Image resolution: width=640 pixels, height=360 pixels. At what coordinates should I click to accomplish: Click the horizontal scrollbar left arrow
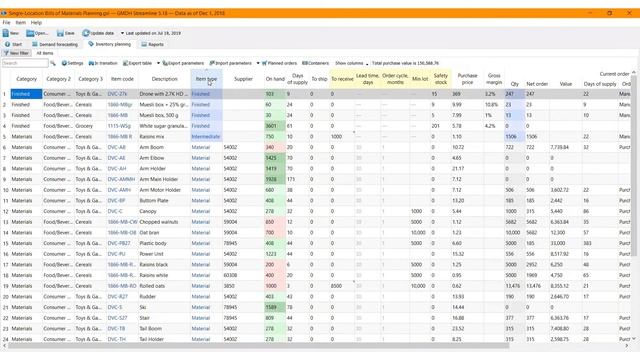[4, 346]
